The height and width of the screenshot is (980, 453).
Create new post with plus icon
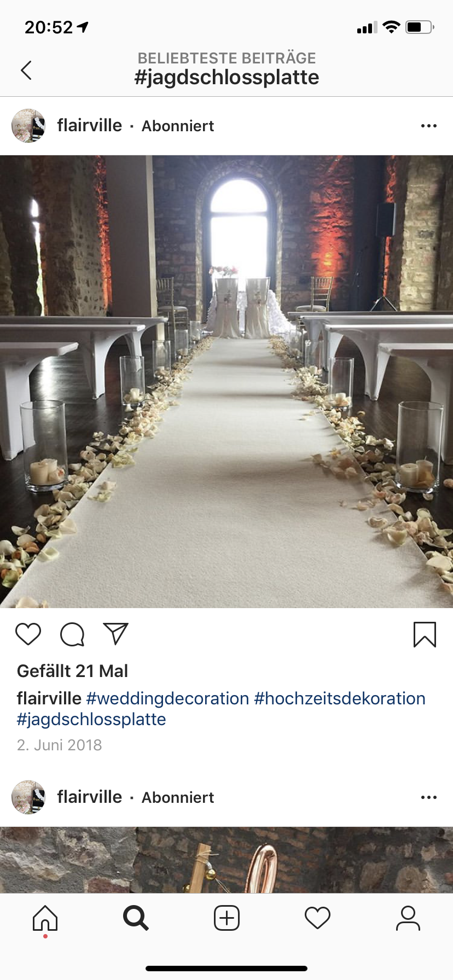[226, 918]
